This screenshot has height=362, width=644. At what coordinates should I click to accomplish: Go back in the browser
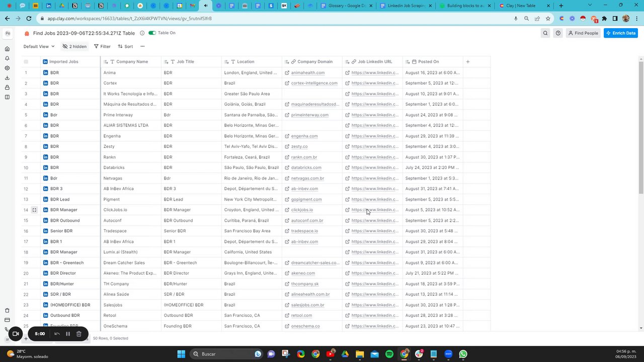click(7, 19)
